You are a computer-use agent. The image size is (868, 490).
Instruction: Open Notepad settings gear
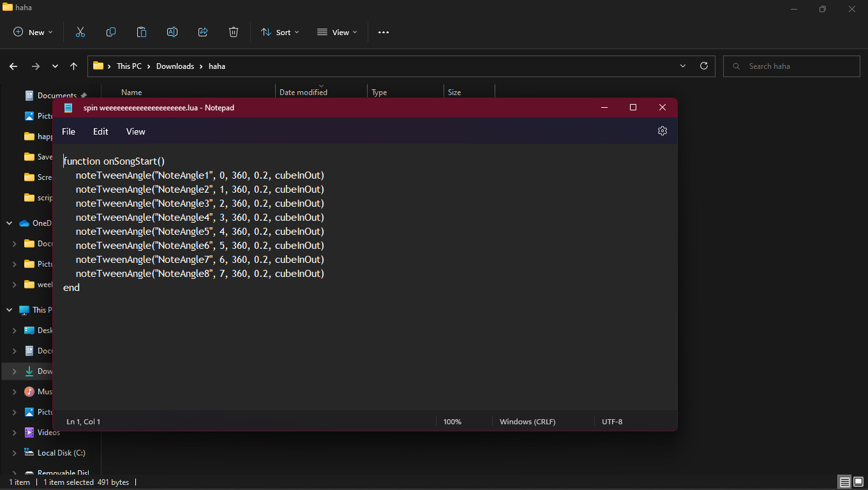(662, 131)
